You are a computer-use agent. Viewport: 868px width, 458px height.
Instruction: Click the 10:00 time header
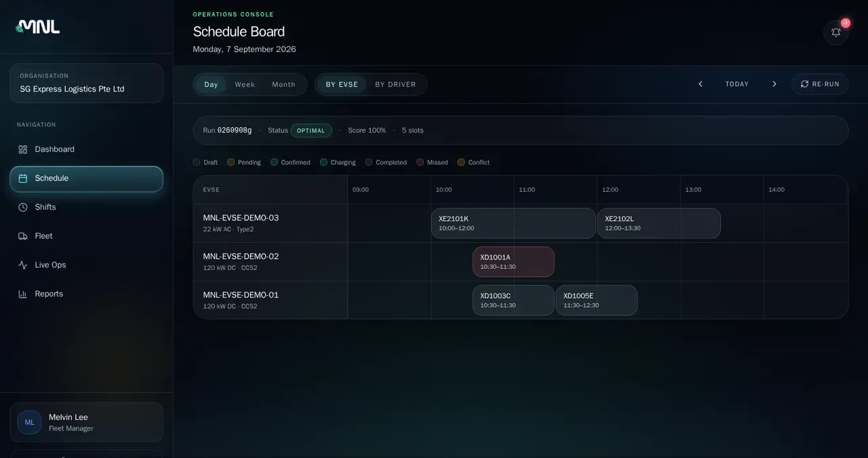[x=443, y=190]
